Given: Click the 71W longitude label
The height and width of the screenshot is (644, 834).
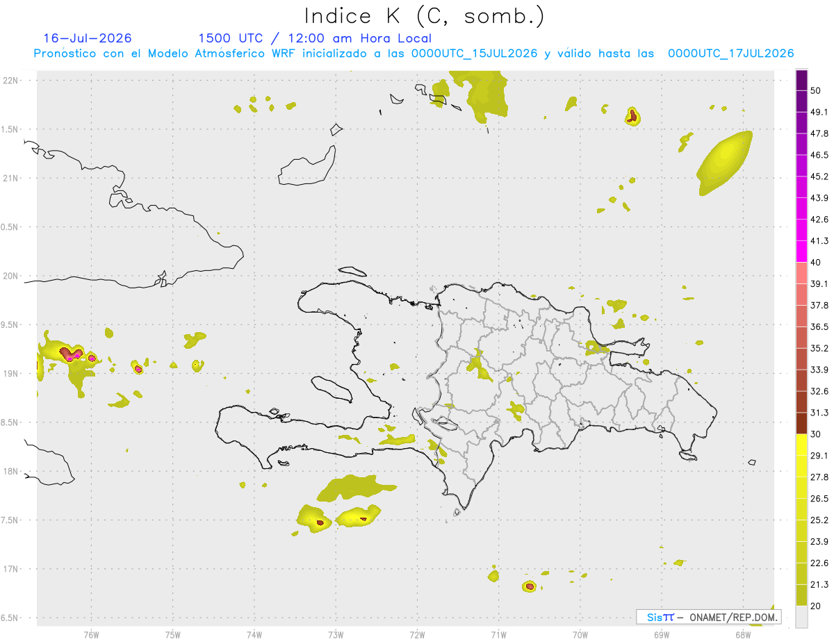Looking at the screenshot, I should tap(498, 634).
